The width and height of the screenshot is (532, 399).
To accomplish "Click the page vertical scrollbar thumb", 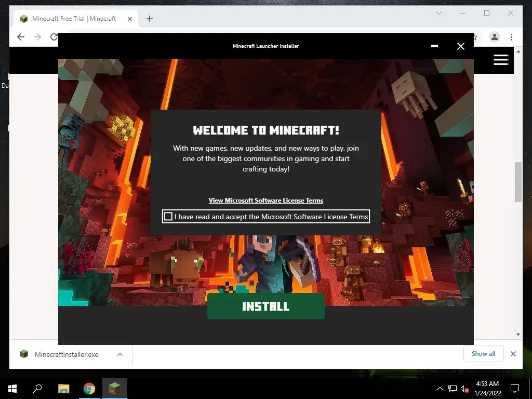I will (518, 182).
